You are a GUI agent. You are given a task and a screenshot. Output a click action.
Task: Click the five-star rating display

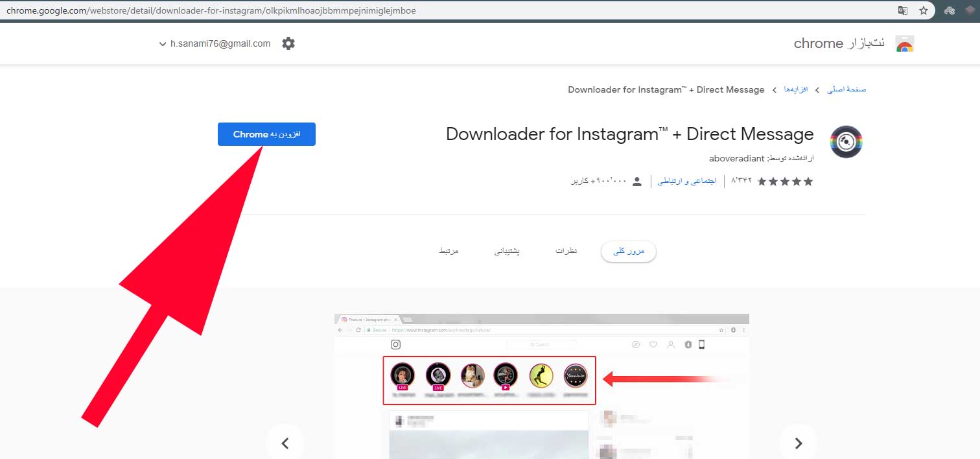click(x=785, y=182)
